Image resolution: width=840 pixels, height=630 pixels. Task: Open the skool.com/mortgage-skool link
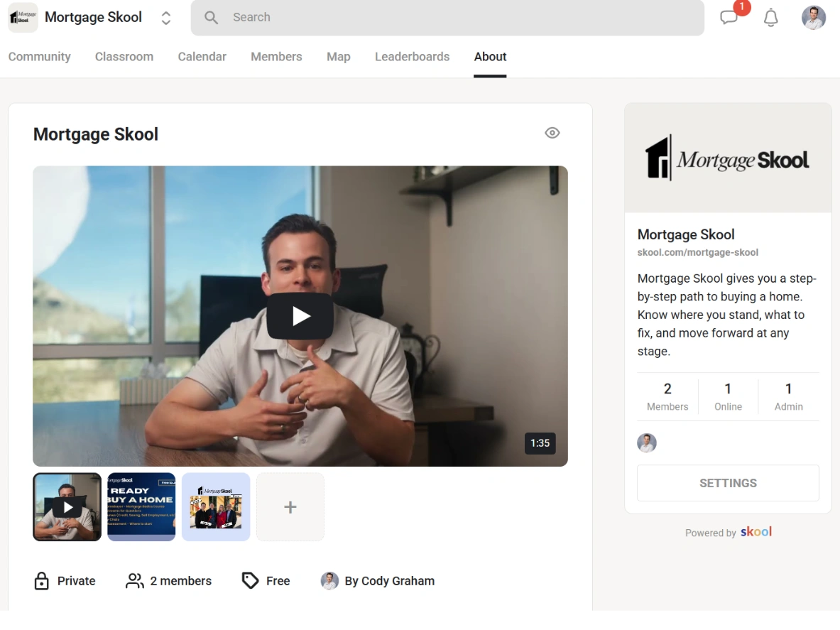[x=697, y=252]
